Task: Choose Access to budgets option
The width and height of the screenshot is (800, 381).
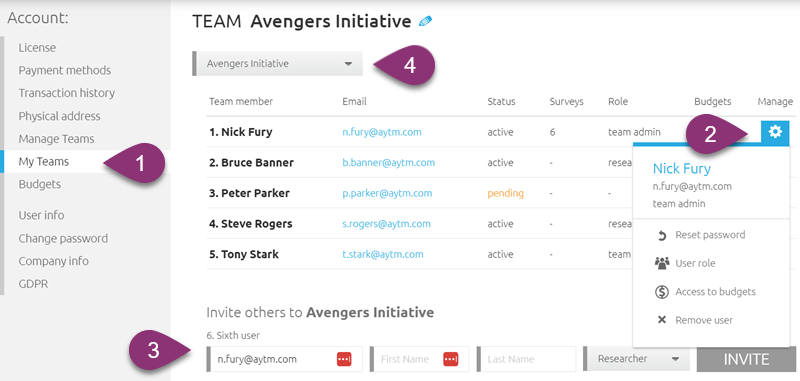Action: 715,292
